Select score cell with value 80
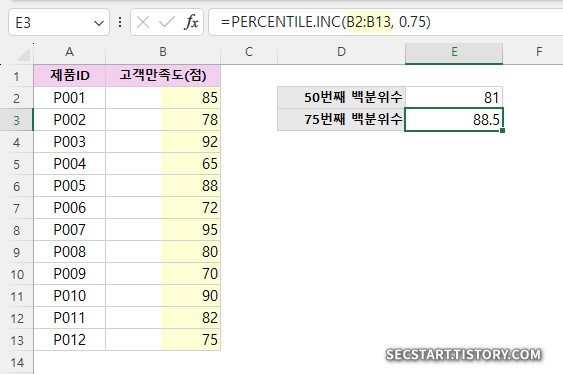 click(163, 252)
